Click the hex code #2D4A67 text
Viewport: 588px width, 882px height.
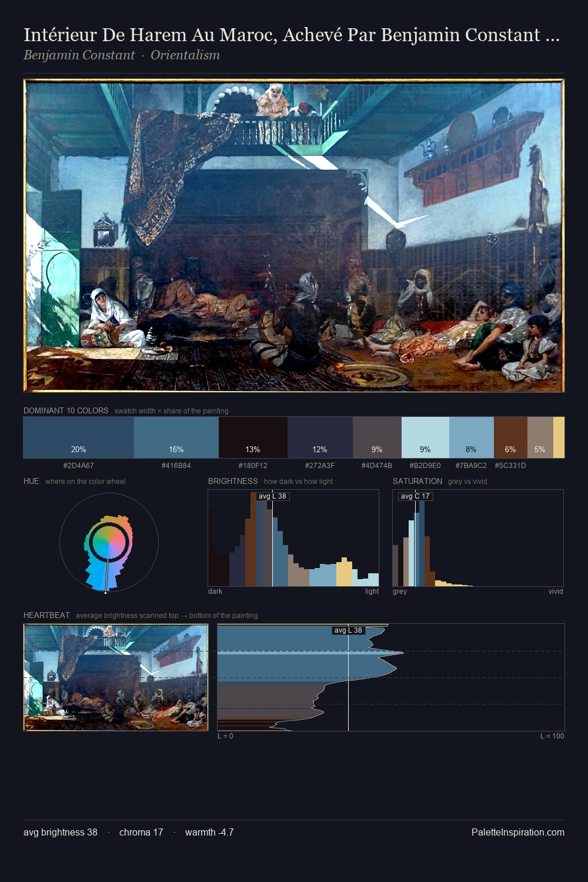click(78, 465)
